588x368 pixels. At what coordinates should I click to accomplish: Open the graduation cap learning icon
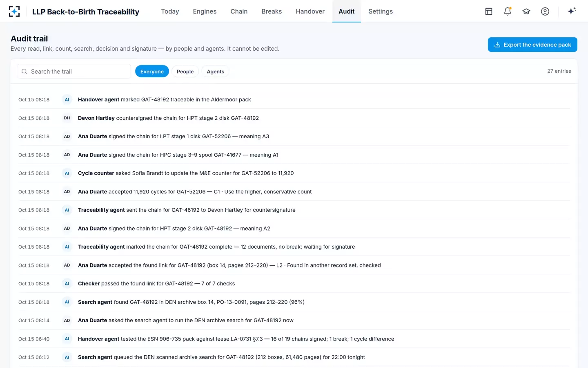tap(526, 11)
